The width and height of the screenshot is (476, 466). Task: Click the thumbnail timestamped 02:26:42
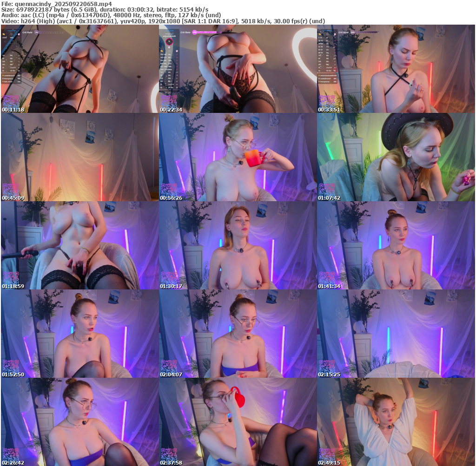(79, 422)
